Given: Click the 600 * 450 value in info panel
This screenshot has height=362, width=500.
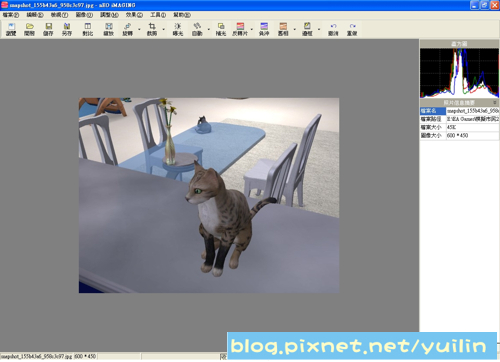Looking at the screenshot, I should pyautogui.click(x=457, y=136).
